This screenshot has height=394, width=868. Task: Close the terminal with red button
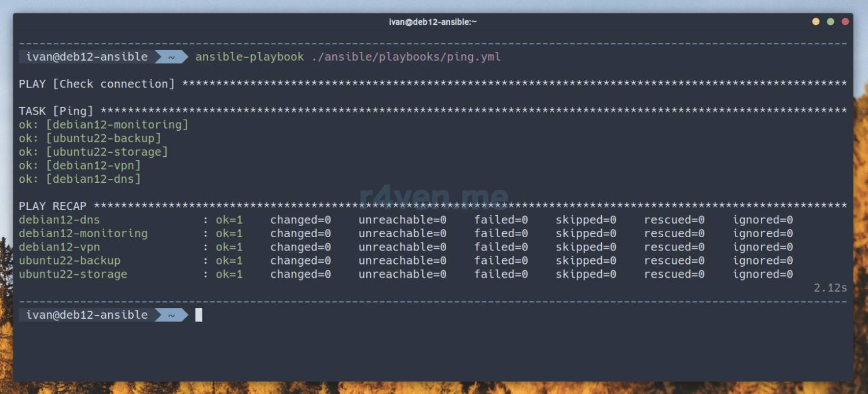pos(845,22)
